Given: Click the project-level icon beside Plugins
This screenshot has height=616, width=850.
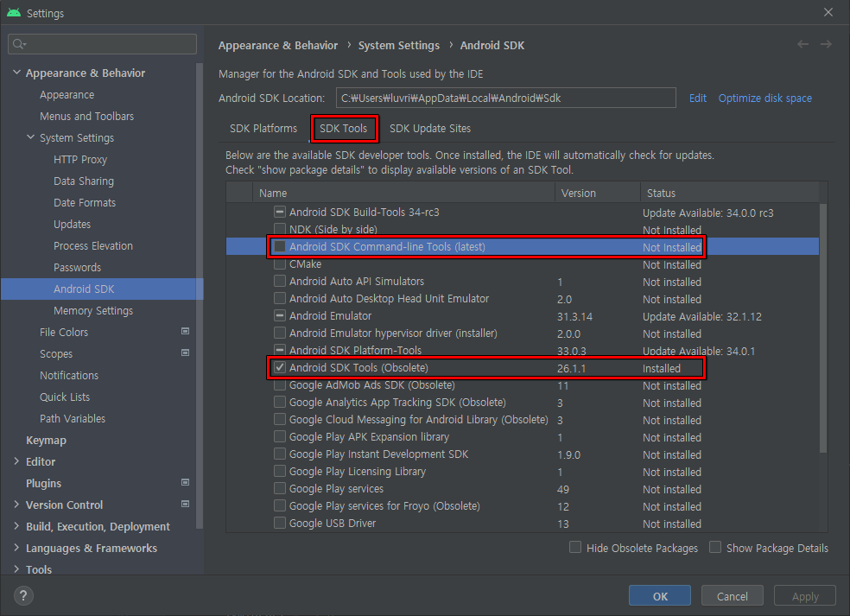Looking at the screenshot, I should pyautogui.click(x=186, y=483).
